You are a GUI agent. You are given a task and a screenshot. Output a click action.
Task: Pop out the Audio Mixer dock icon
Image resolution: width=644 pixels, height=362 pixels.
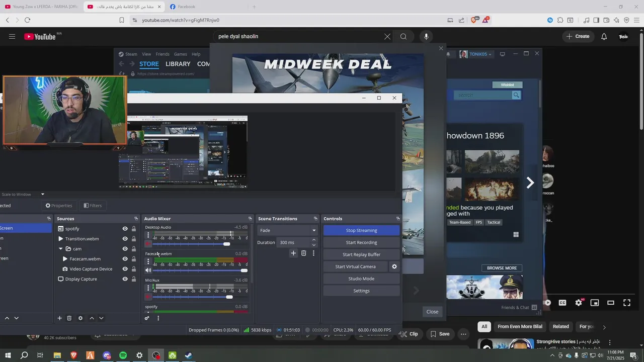(x=250, y=219)
